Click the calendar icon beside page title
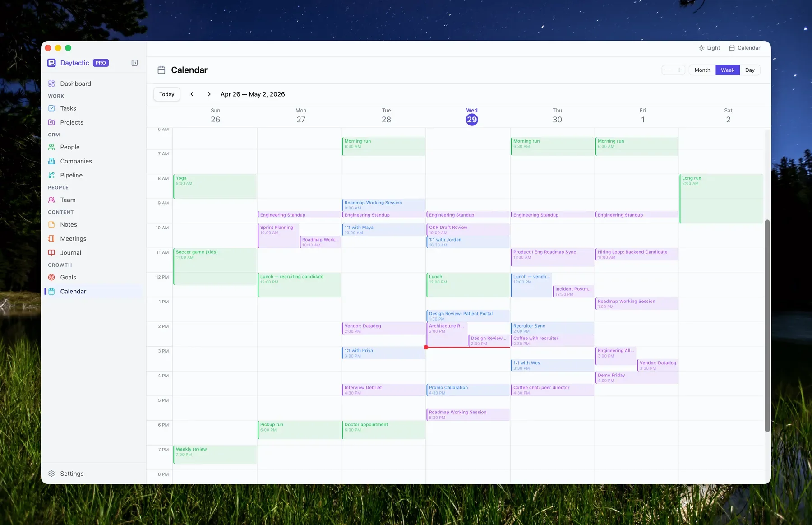Screen dimensions: 812x525 pyautogui.click(x=161, y=70)
